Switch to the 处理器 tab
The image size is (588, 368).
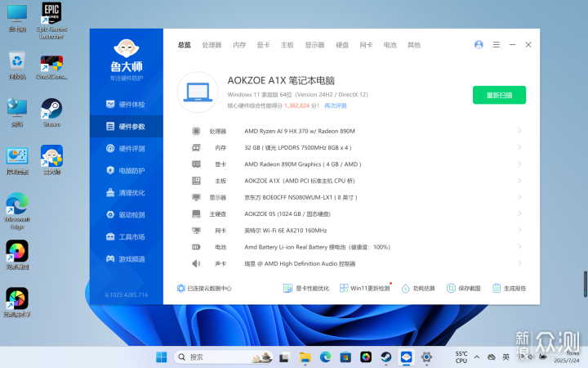[x=212, y=45]
